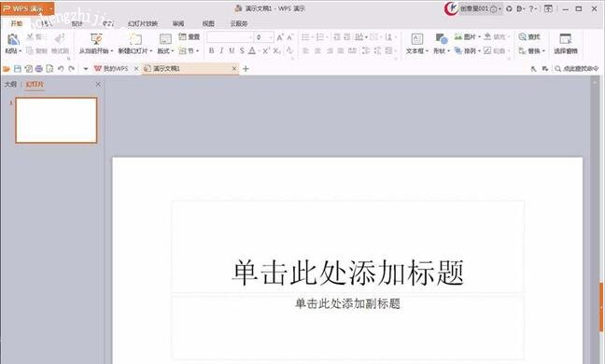Click the Shapes (形状) icon
The width and height of the screenshot is (605, 364).
point(441,39)
